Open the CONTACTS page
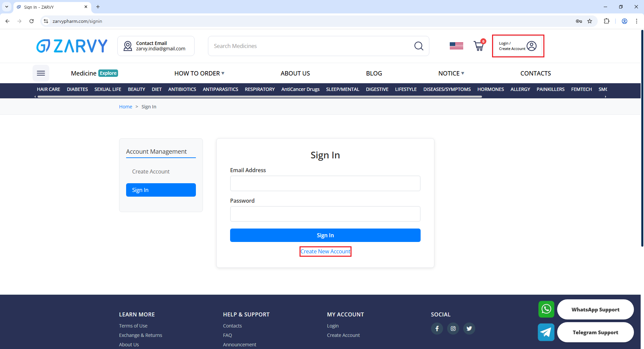 click(536, 73)
